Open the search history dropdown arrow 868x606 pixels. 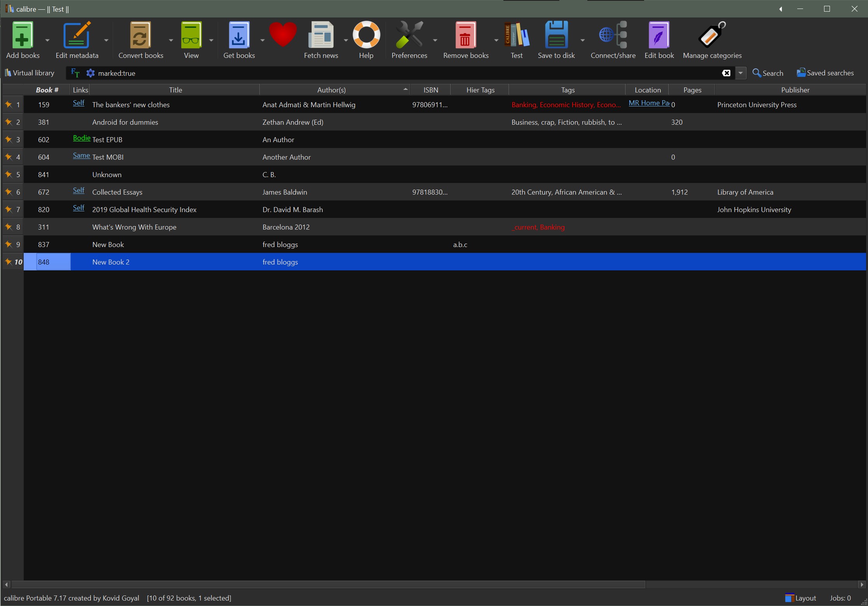click(x=741, y=73)
